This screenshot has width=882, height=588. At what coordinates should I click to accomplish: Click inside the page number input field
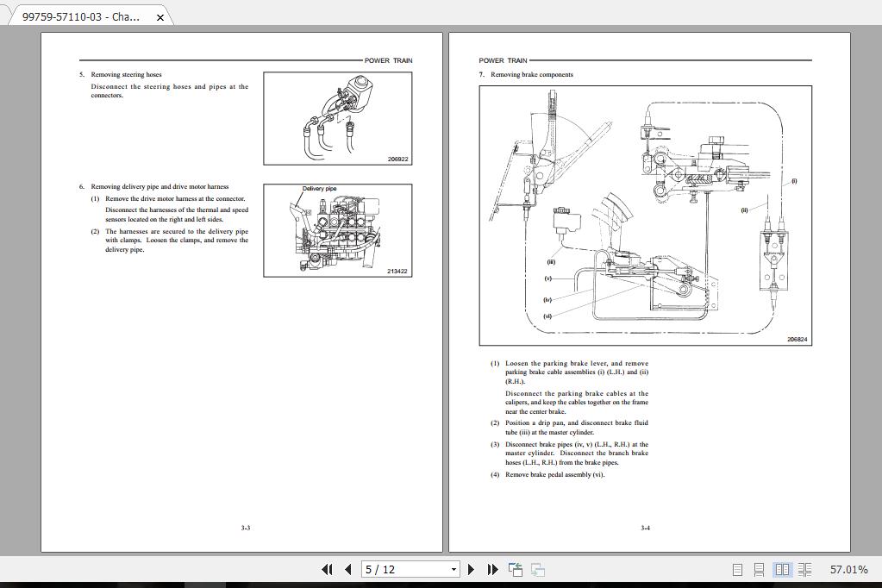(x=397, y=569)
